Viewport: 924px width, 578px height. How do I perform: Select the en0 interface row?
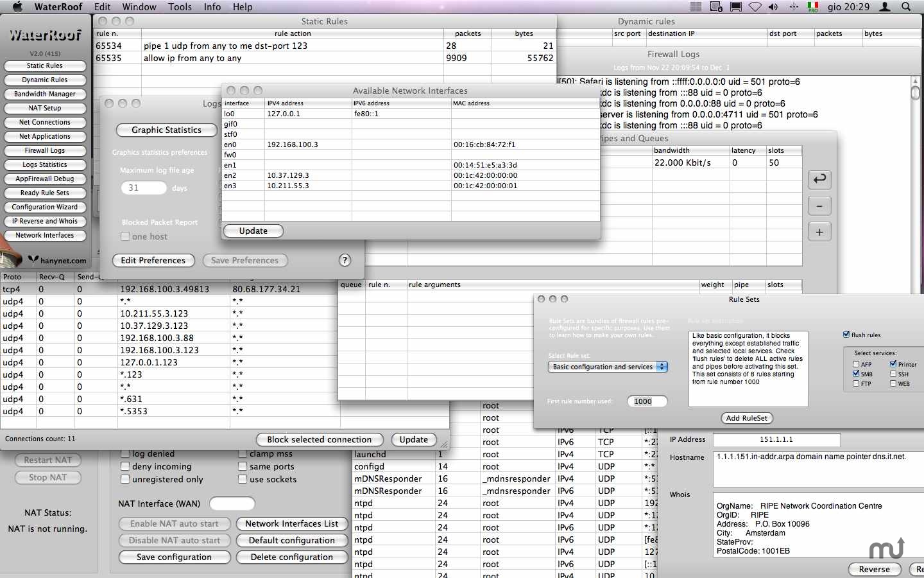tap(411, 144)
